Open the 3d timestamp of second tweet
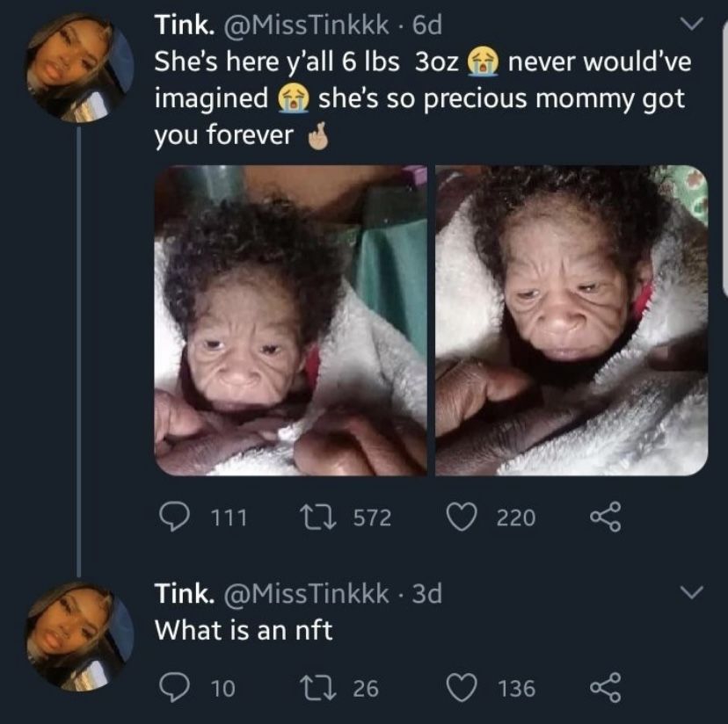 427,594
